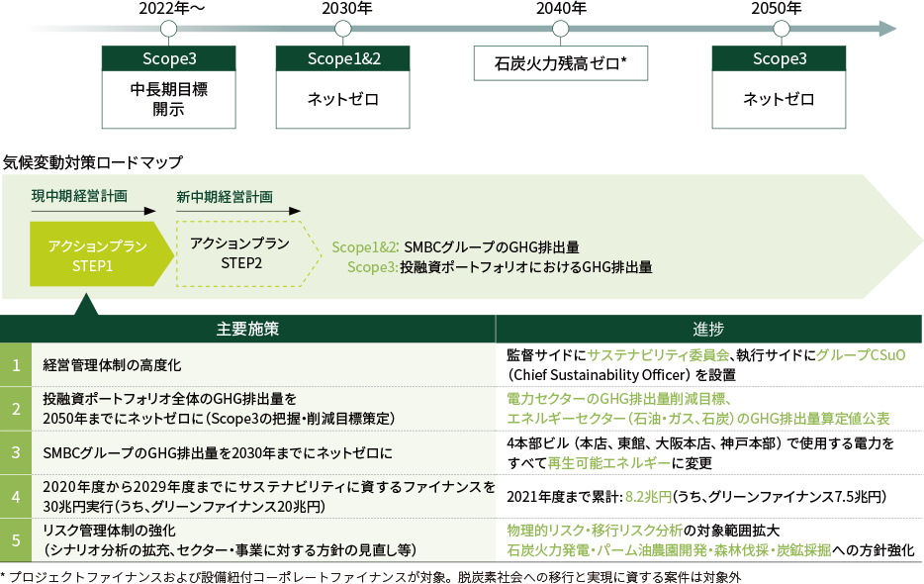Click the サステナビリティ委員会 green text

coord(659,354)
